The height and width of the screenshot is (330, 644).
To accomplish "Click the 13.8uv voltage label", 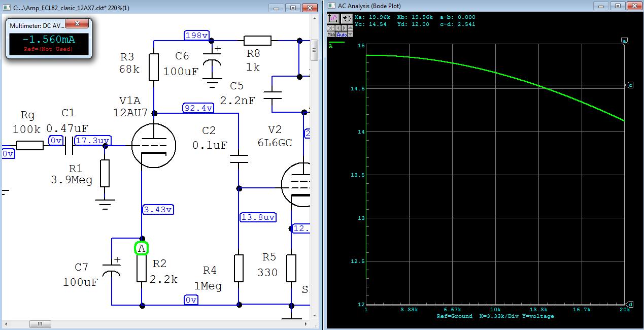I will click(x=258, y=217).
